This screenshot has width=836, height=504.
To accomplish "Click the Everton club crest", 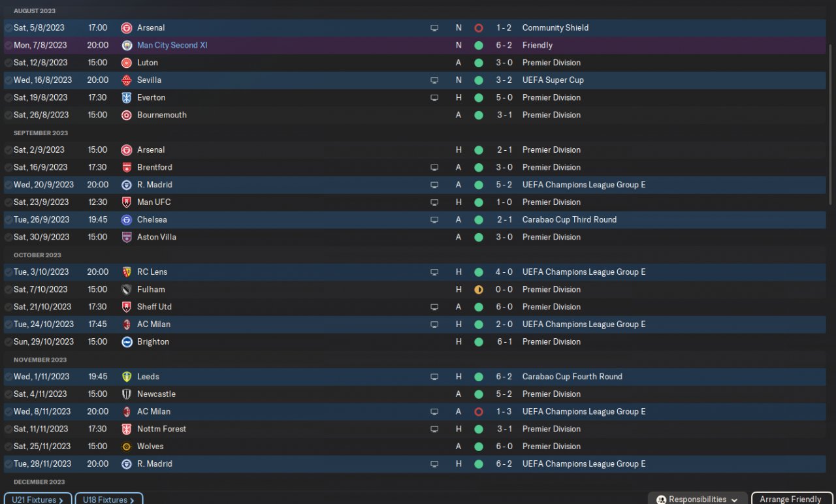I will 127,98.
